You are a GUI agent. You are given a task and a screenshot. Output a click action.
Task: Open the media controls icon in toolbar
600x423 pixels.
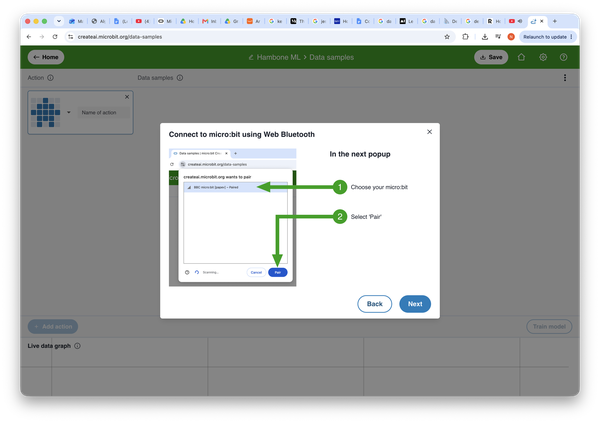(498, 37)
